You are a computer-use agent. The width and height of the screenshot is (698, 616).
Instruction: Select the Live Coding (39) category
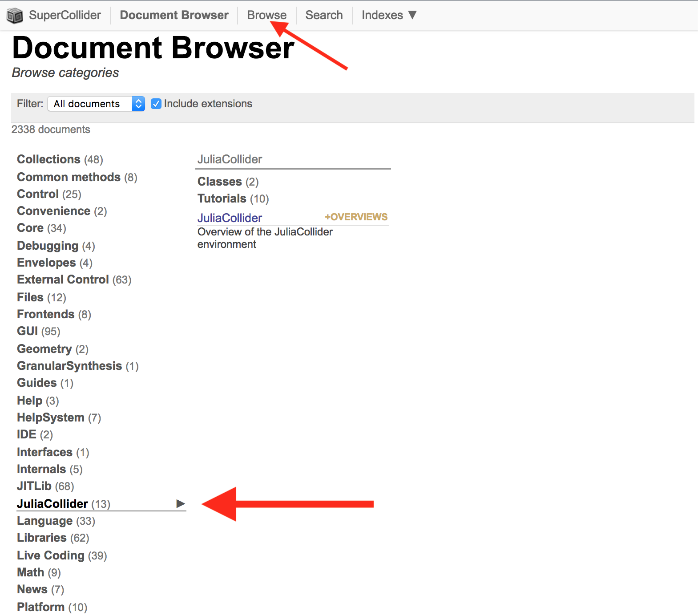pos(62,555)
